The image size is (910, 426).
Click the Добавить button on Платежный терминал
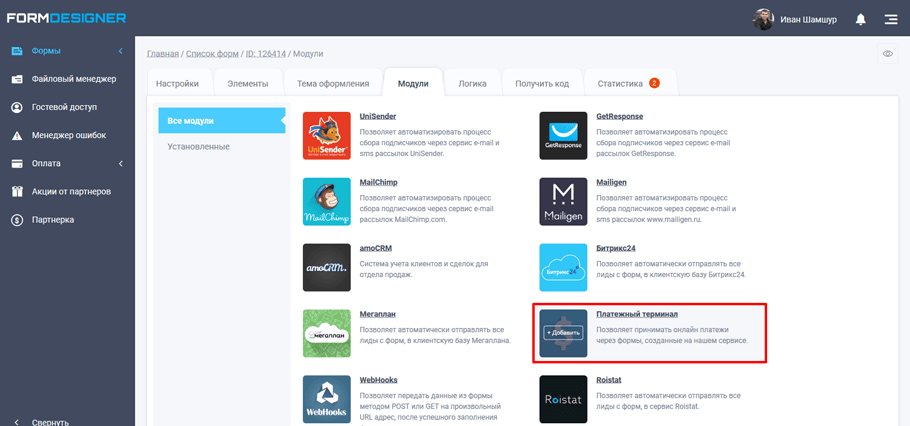[563, 333]
